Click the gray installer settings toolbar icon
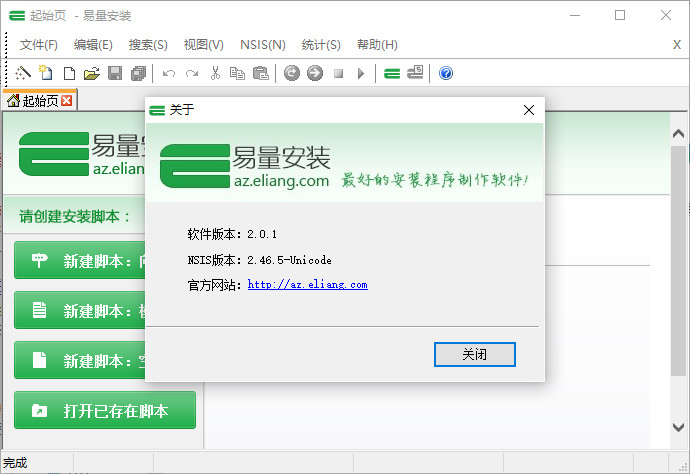Screen dimensions: 690x474 coord(415,73)
